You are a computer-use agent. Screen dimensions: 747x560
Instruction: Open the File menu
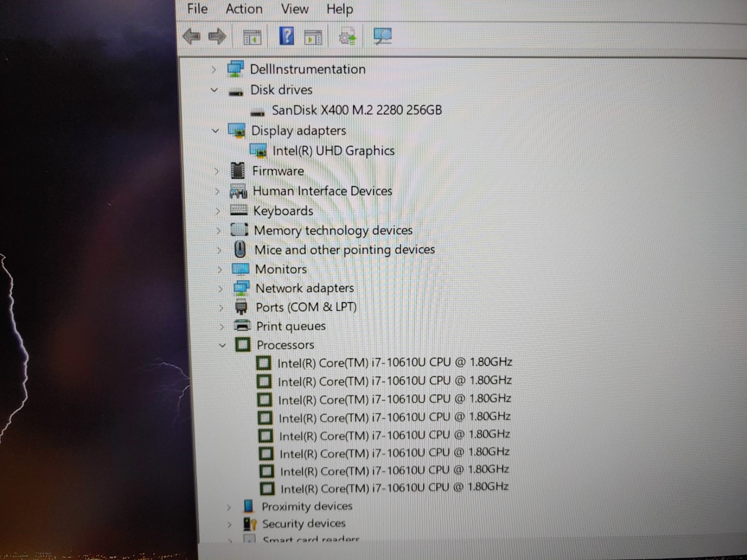coord(197,9)
